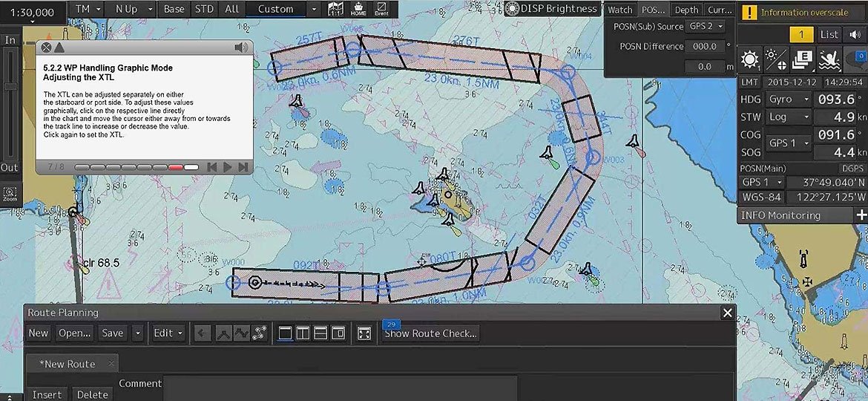Screen dimensions: 868x401
Task: Click the fit-to-screen icon in Route Planning
Action: [364, 333]
